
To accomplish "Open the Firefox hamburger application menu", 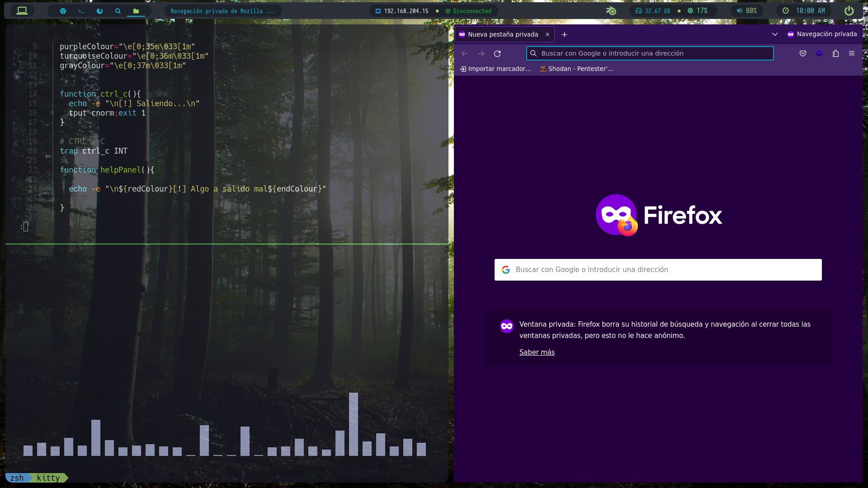I will [x=852, y=53].
